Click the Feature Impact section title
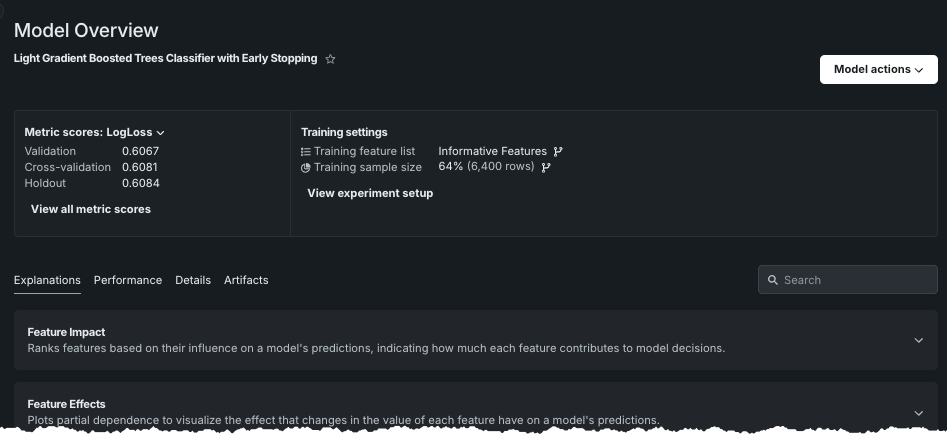The width and height of the screenshot is (947, 434). pos(66,332)
